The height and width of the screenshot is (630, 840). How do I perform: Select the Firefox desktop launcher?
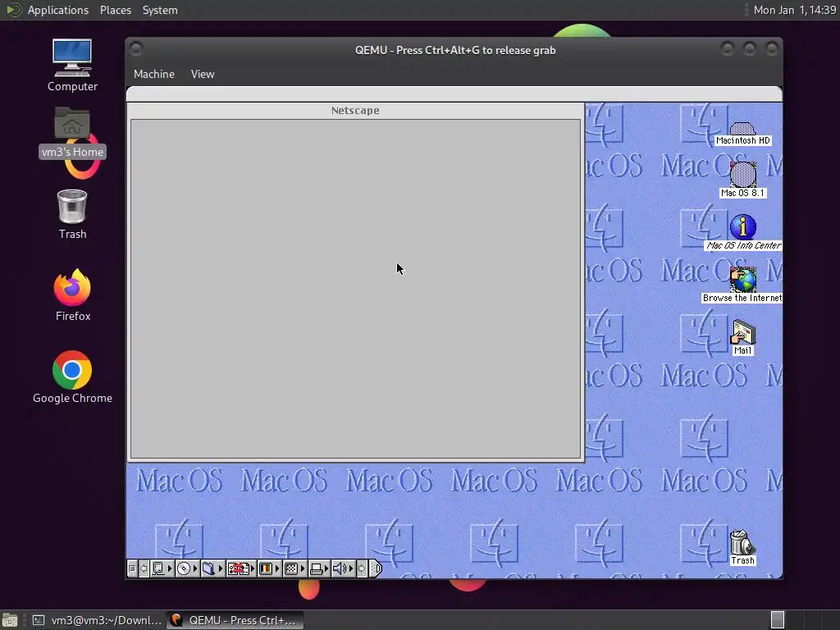point(72,294)
